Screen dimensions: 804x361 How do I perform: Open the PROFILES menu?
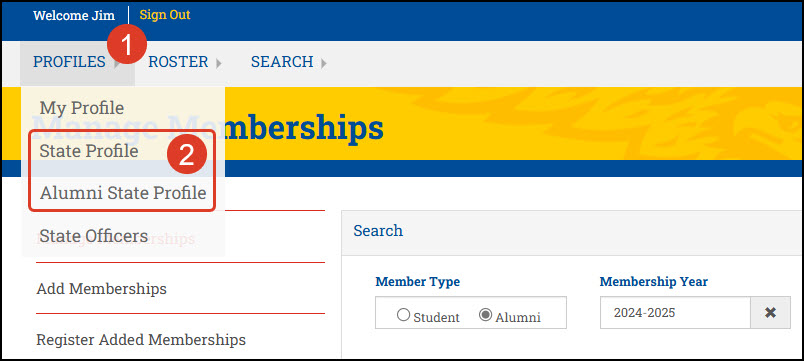[x=69, y=62]
